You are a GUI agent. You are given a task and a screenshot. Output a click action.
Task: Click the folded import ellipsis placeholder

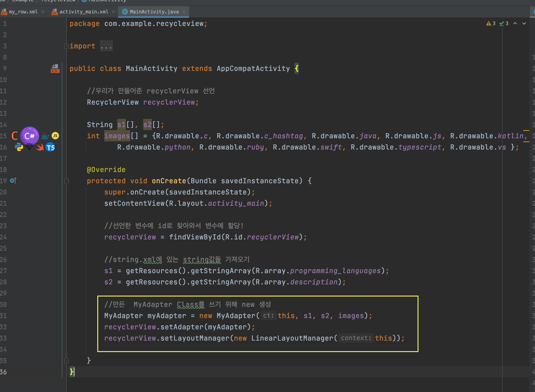[106, 46]
